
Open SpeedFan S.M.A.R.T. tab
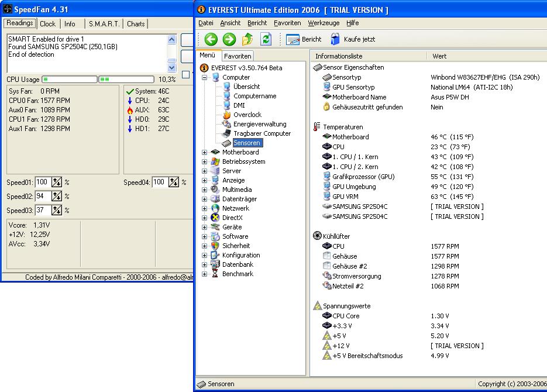click(x=104, y=24)
